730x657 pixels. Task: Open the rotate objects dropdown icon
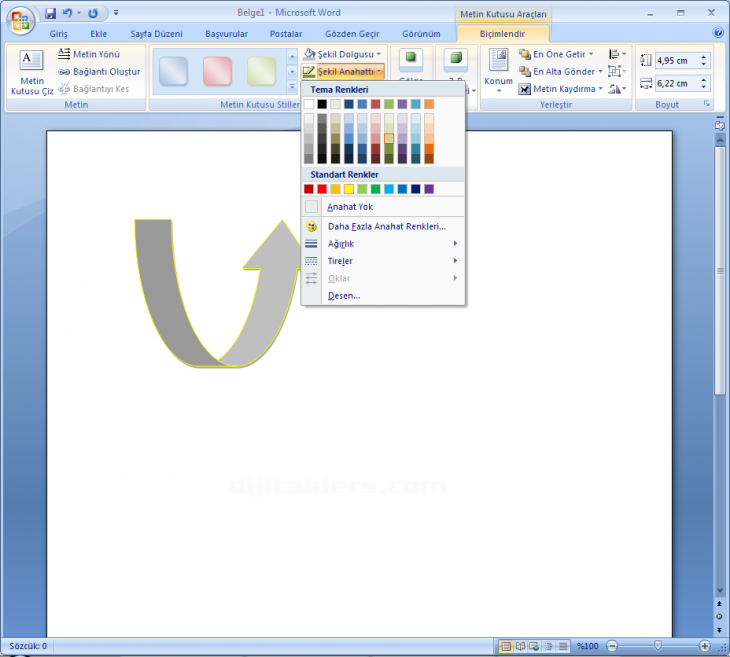617,89
